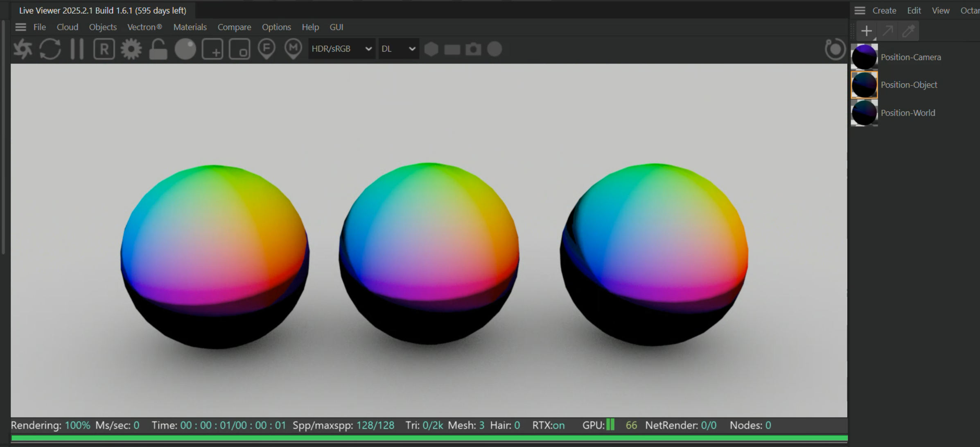Click the green render progress bar
This screenshot has height=447, width=980.
click(x=429, y=438)
